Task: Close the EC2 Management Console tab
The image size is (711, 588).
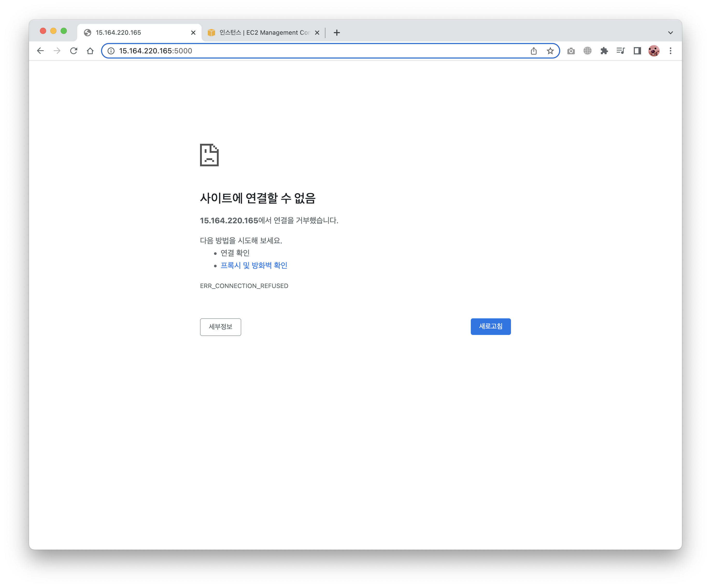Action: point(317,32)
